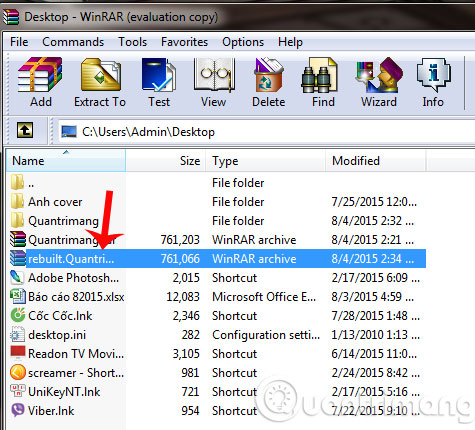Click the name Cốc Cốc.lnk
The width and height of the screenshot is (475, 430).
[60, 316]
